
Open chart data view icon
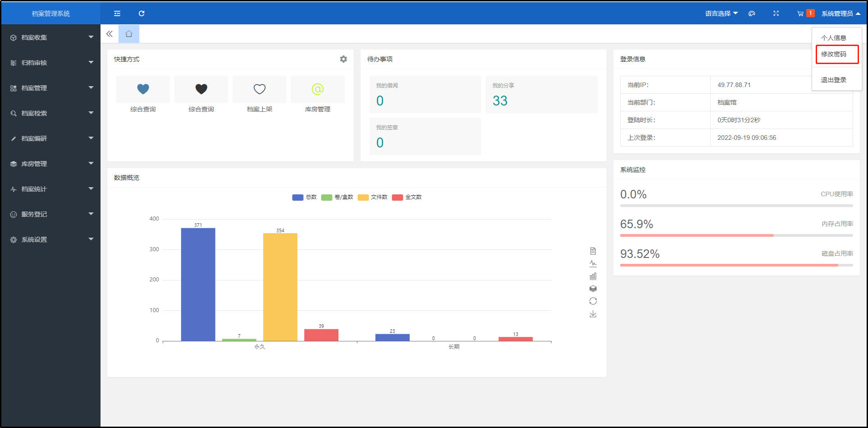(x=593, y=251)
